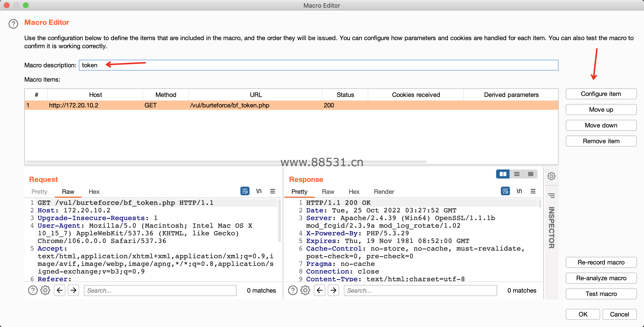This screenshot has height=327, width=644.
Task: Focus the Macro description input field
Action: tap(318, 65)
